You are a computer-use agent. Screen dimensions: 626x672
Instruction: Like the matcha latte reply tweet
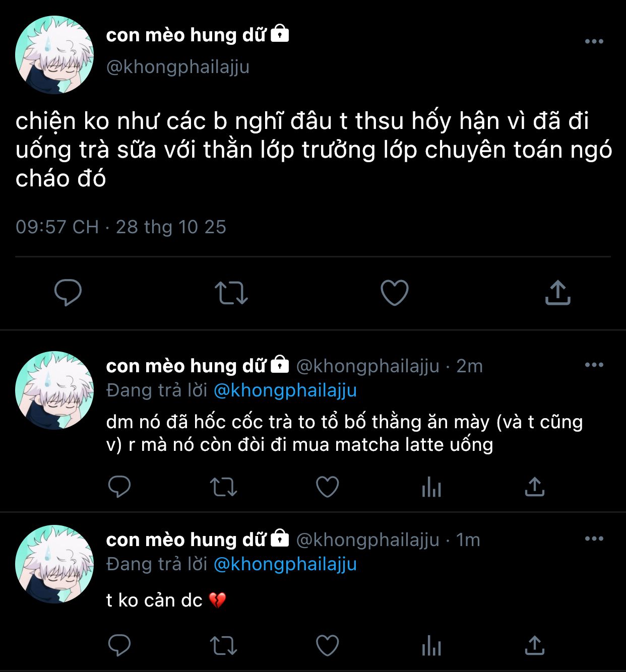(327, 487)
